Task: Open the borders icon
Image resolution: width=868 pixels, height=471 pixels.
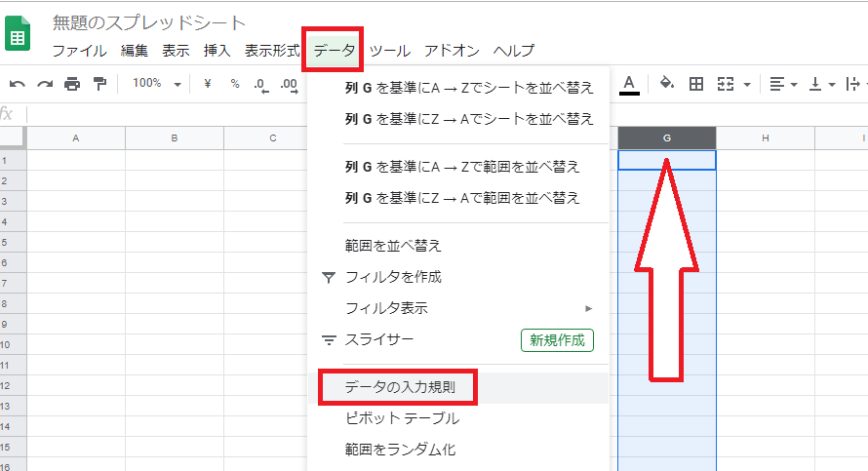Action: (x=695, y=84)
